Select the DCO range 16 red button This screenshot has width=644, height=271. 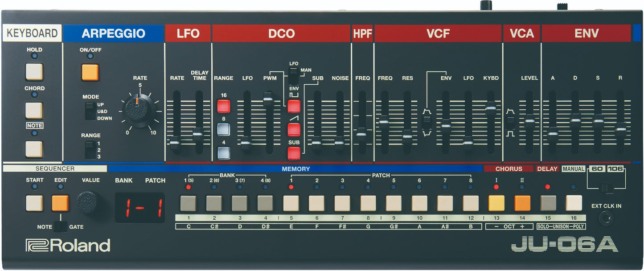point(224,106)
